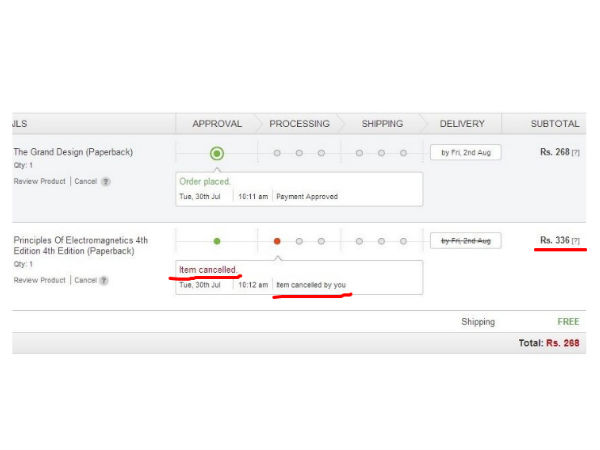Click the 'by Fri, 2nd Aug' delivery box for The Grand Design
The image size is (600, 450).
coord(465,153)
